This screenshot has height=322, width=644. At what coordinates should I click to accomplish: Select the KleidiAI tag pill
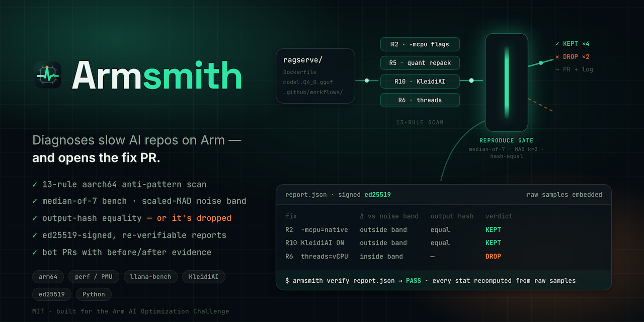point(203,277)
